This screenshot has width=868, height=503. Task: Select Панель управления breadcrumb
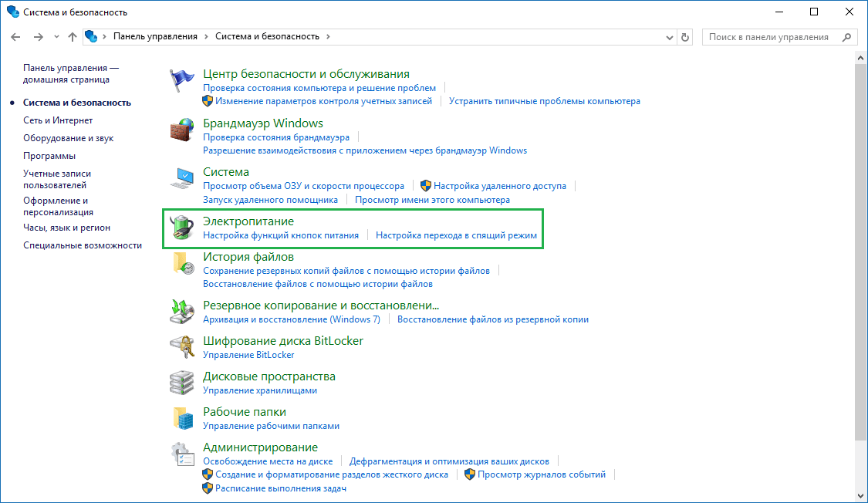[155, 36]
